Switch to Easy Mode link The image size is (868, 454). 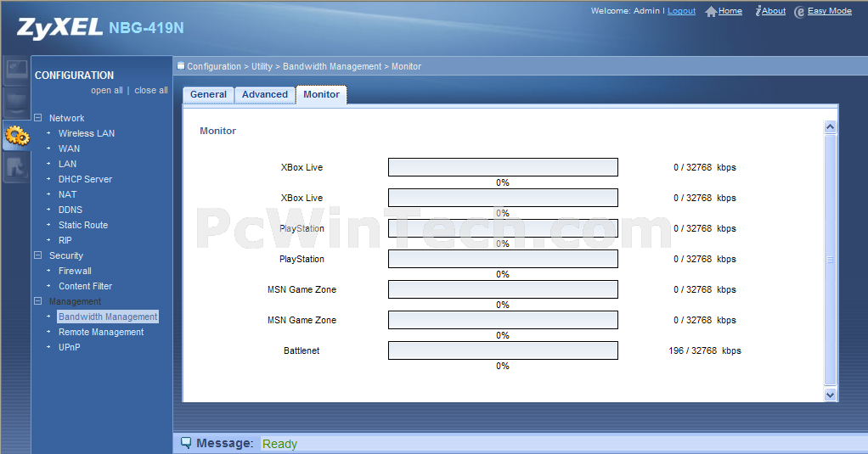click(x=829, y=11)
